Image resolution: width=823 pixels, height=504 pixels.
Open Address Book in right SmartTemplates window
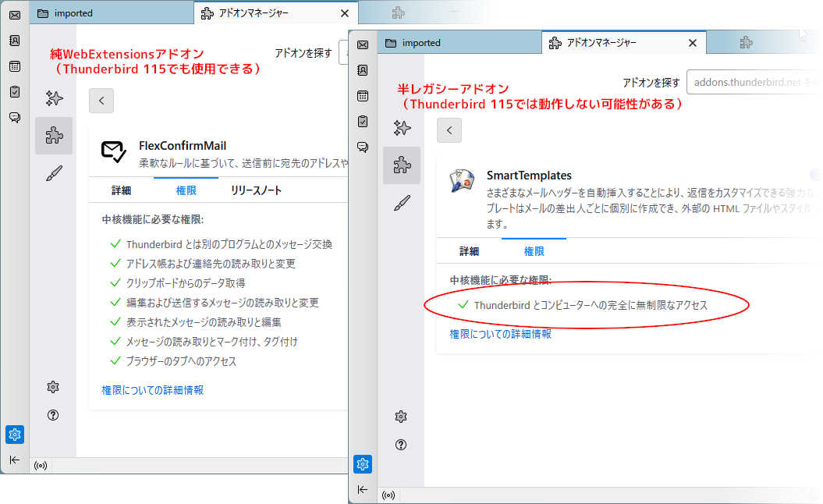[x=363, y=70]
